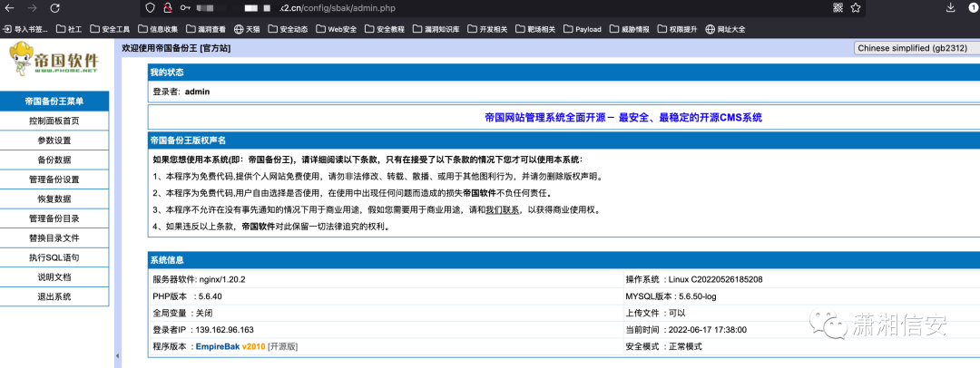The height and width of the screenshot is (368, 980).
Task: Open the 开发相关 bookmark folder
Action: pyautogui.click(x=487, y=29)
